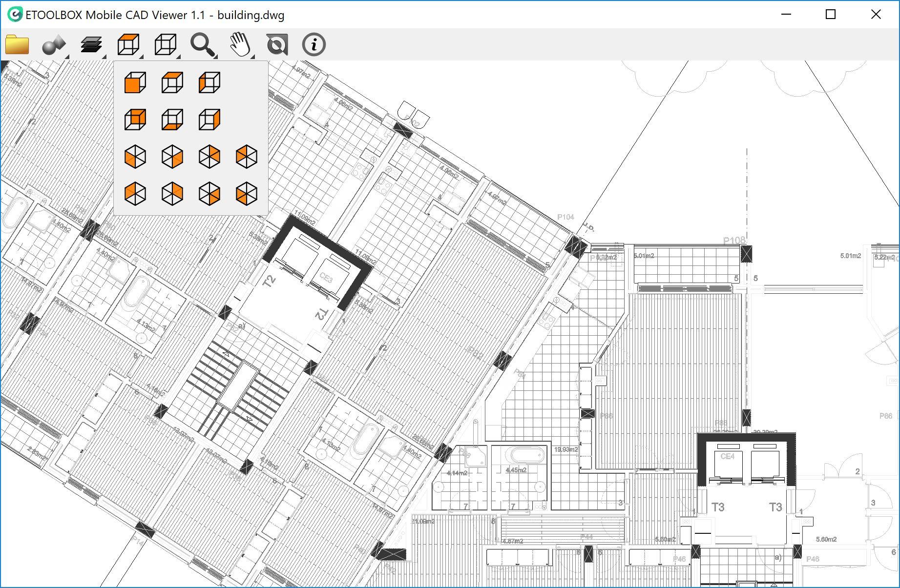Click the P108 label in drawing
Viewport: 900px width, 588px height.
point(734,240)
